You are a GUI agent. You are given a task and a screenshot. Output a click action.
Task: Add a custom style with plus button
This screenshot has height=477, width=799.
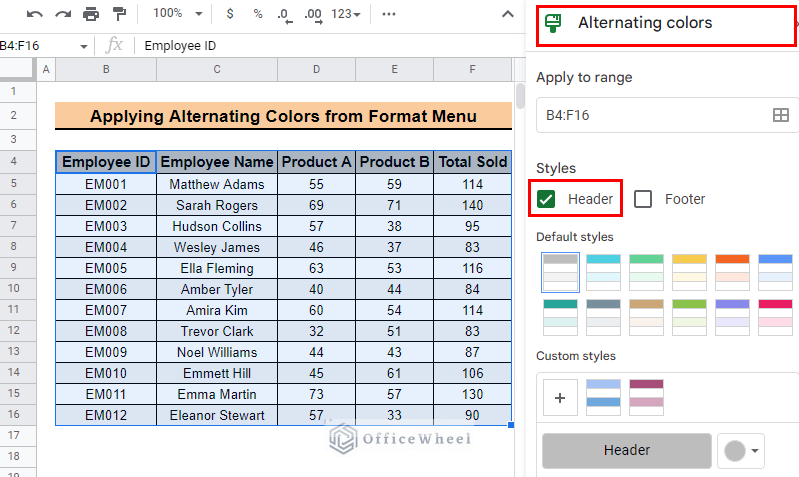[560, 398]
